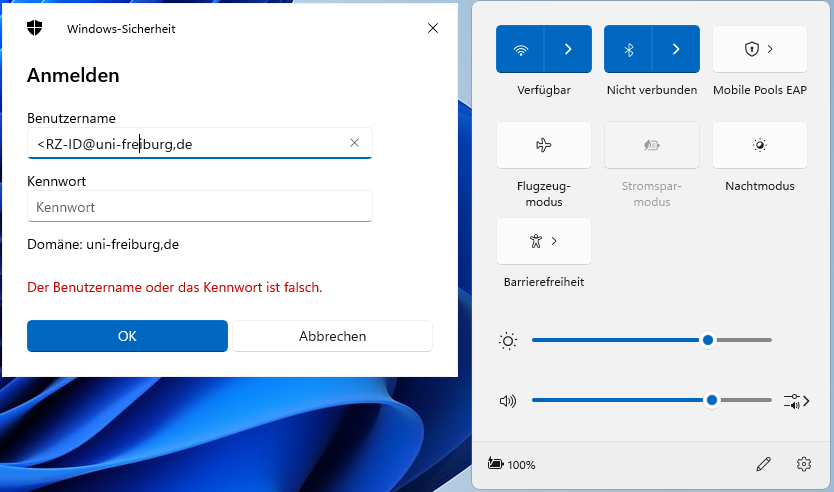Mute sound via speaker icon
Screen dimensions: 834x492
tap(508, 401)
